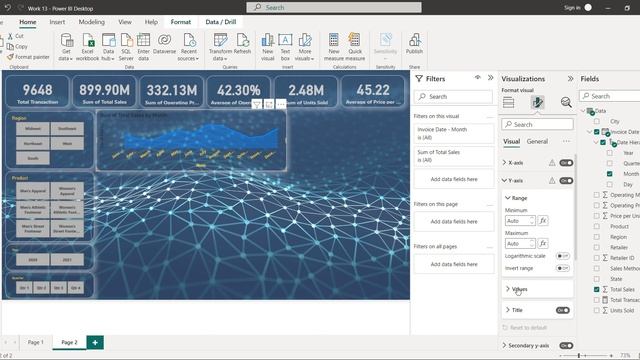Screen dimensions: 640x360
Task: Collapse the Range subsection
Action: tap(508, 198)
